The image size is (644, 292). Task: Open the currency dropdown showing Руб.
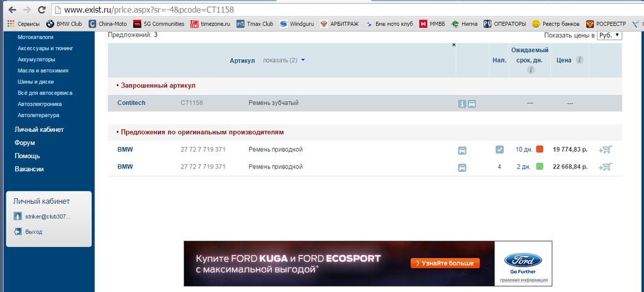point(609,35)
